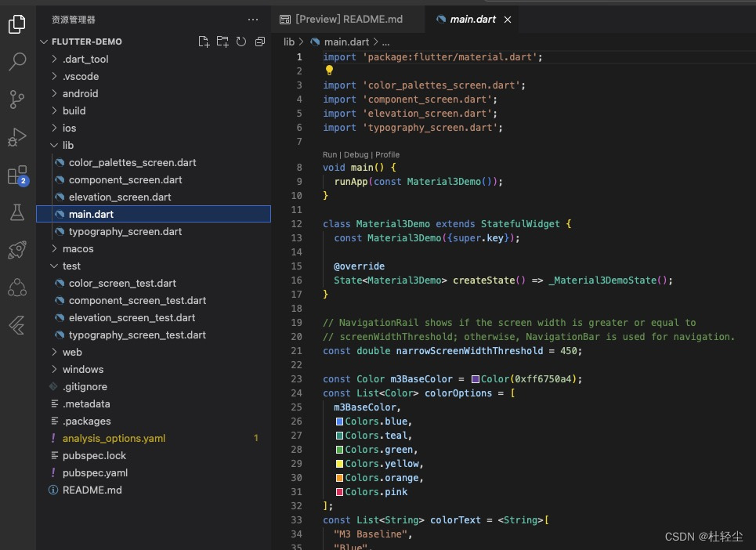This screenshot has height=550, width=756.
Task: Open the Flutter sidebar icon
Action: click(x=17, y=324)
